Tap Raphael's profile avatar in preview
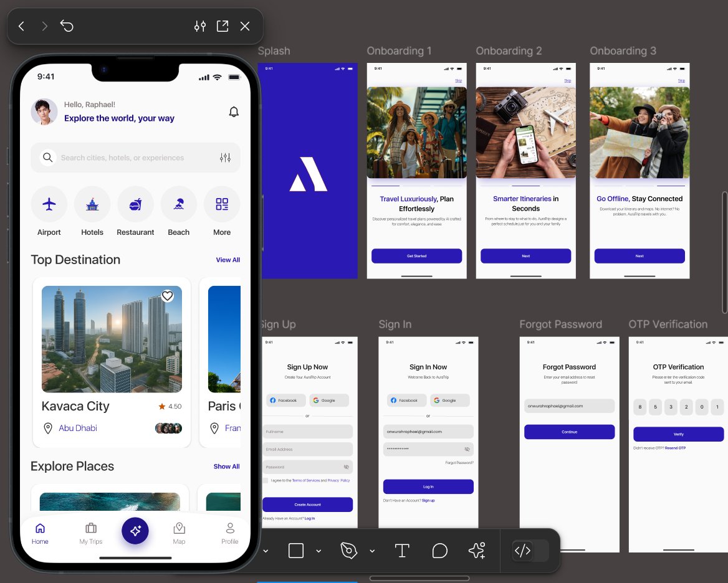Screen dimensions: 728x583 tap(44, 111)
